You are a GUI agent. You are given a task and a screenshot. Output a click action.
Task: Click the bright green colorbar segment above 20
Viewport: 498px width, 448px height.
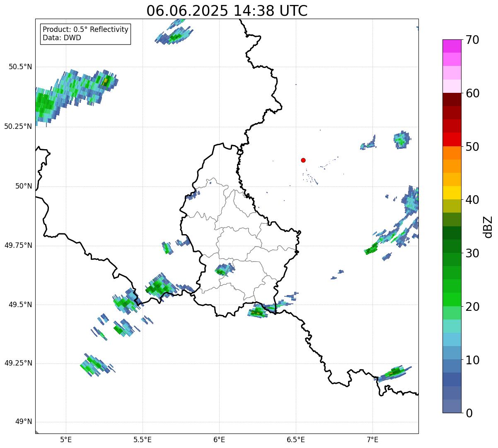(x=452, y=299)
